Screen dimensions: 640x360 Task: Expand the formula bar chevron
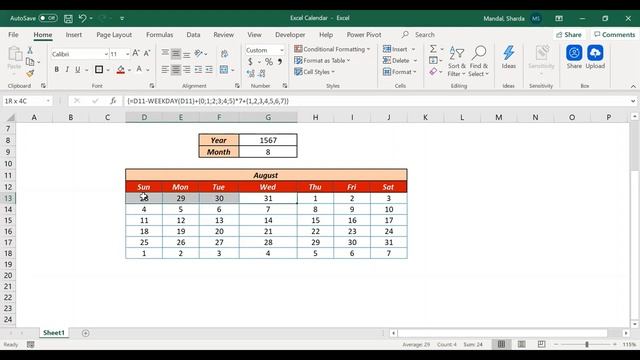[633, 101]
